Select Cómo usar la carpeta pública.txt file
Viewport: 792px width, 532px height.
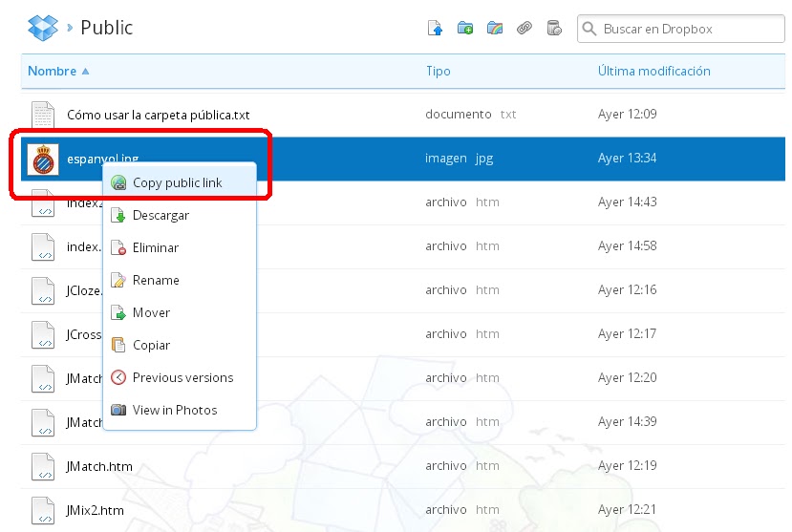click(x=158, y=115)
